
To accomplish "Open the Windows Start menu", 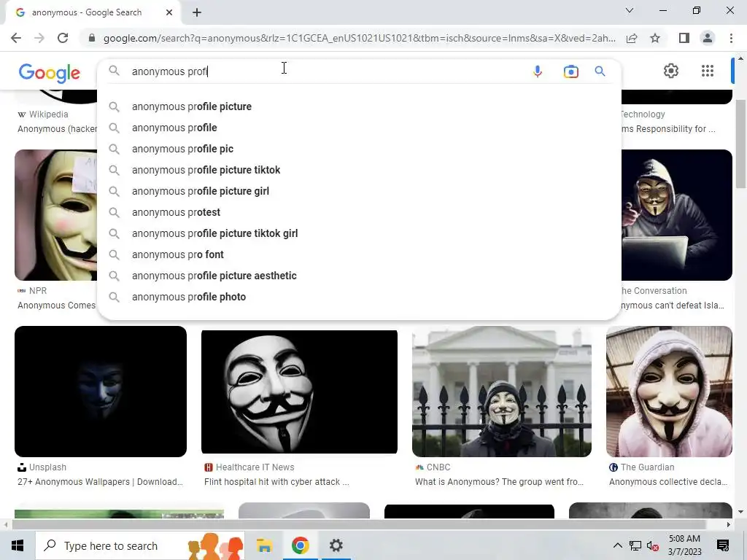I will coord(18,545).
